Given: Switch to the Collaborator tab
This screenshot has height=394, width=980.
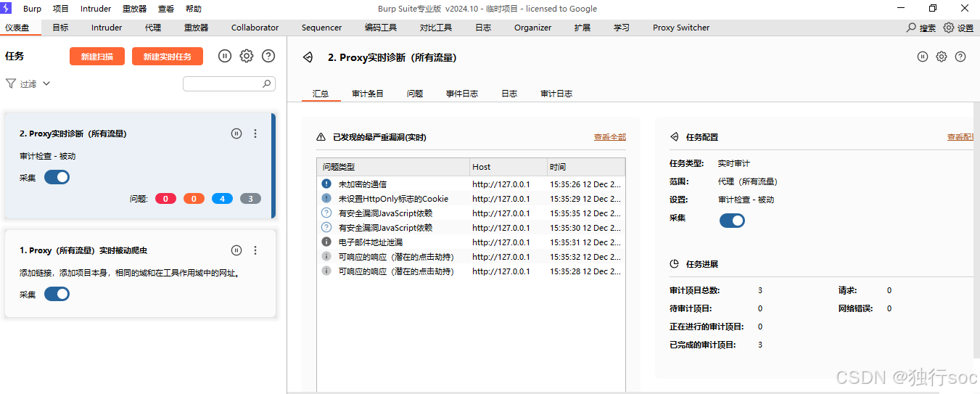Looking at the screenshot, I should [255, 28].
